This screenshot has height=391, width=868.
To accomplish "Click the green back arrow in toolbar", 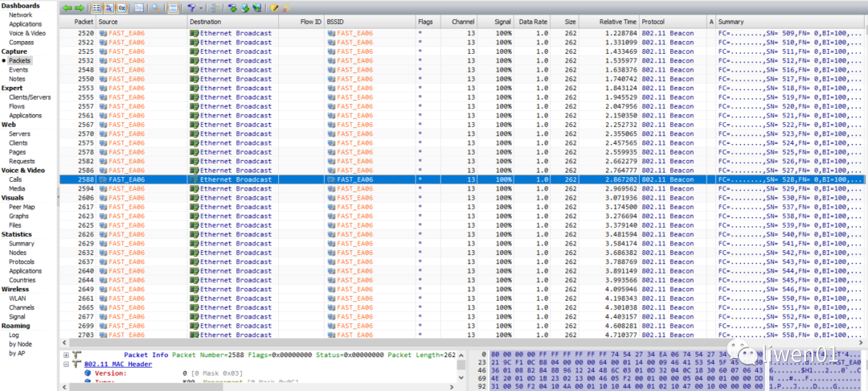I will [x=67, y=8].
